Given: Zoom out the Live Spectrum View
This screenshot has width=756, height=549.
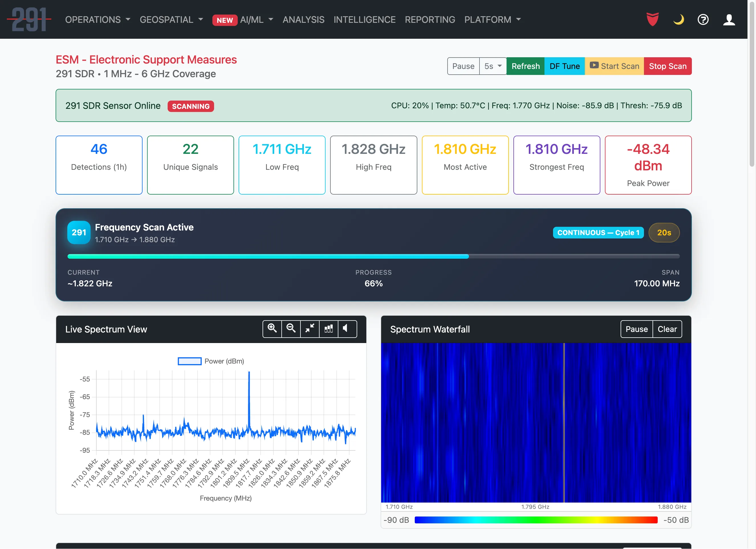Looking at the screenshot, I should click(x=291, y=329).
